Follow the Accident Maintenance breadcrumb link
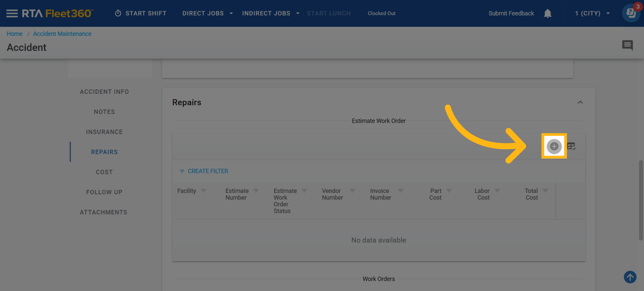 62,34
